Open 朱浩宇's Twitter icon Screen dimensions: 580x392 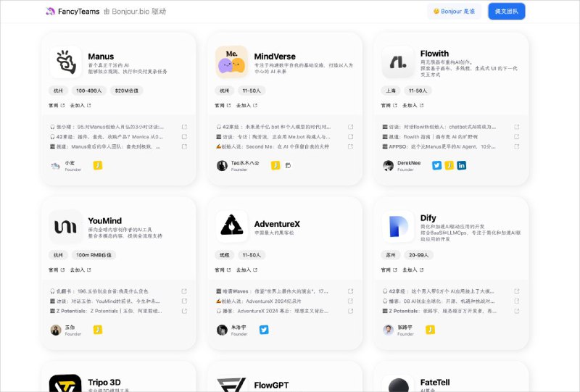pyautogui.click(x=264, y=330)
